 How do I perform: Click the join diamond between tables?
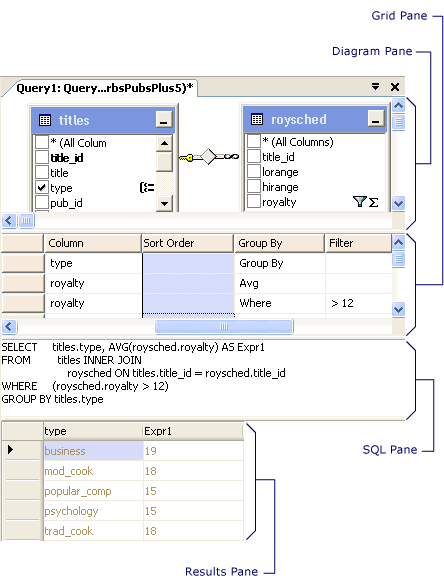(209, 156)
